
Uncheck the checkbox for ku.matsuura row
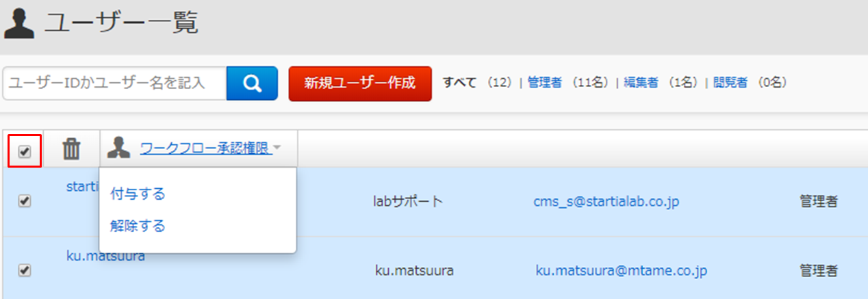click(x=24, y=270)
